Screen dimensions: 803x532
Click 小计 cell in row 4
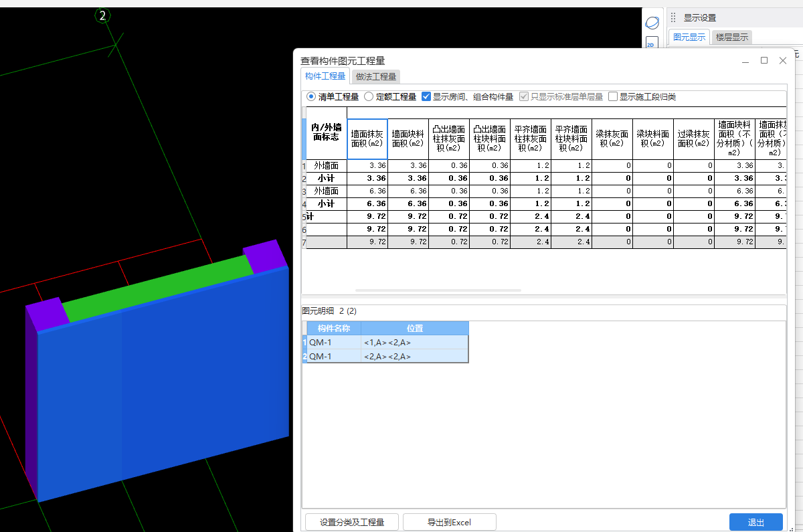coord(327,204)
